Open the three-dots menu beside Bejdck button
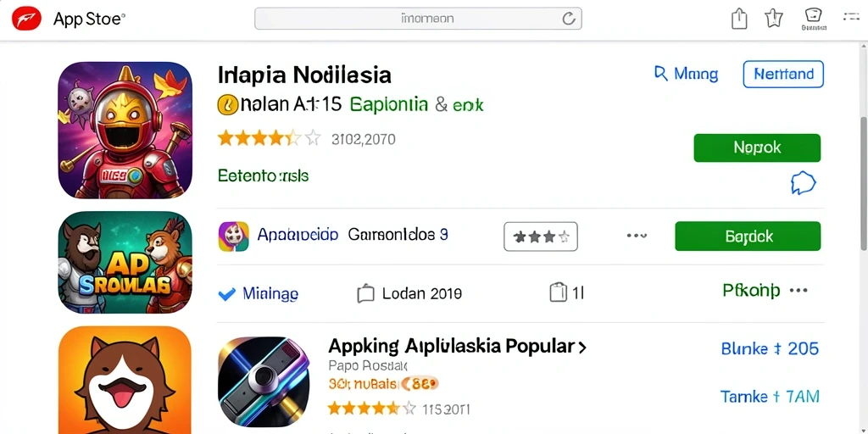 point(637,236)
